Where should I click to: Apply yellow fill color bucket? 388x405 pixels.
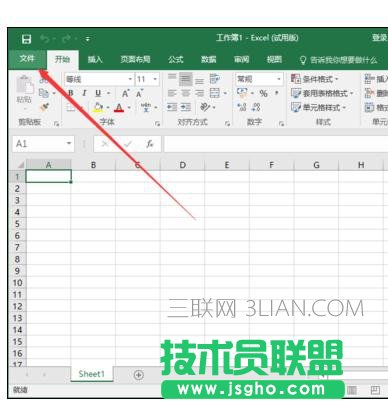click(98, 107)
